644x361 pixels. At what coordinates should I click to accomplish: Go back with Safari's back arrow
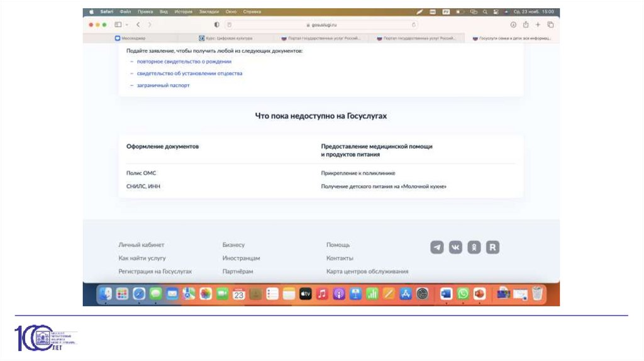click(x=138, y=25)
